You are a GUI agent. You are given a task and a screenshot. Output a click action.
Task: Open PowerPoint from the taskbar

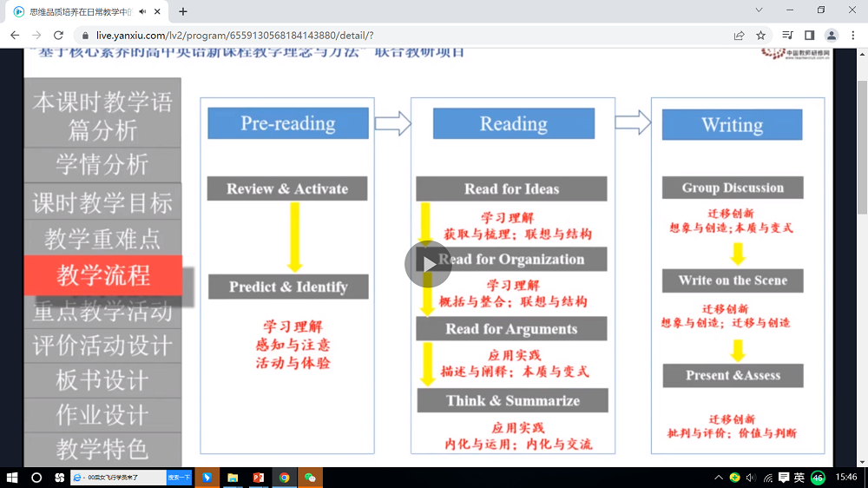(259, 478)
